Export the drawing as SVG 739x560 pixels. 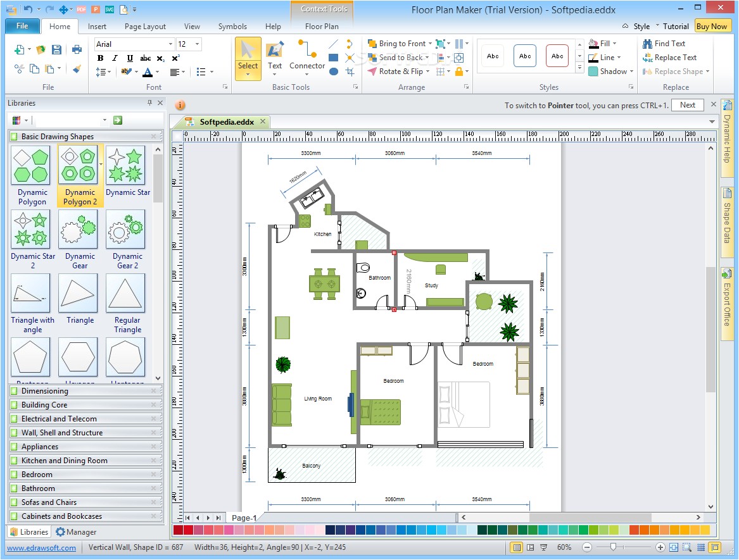coord(110,9)
